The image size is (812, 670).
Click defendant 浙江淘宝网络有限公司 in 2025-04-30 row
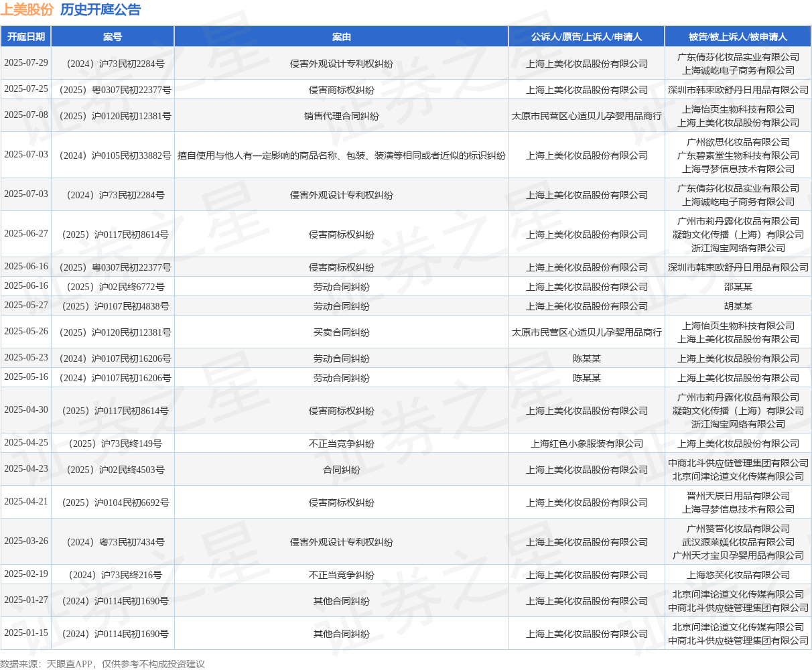click(x=738, y=424)
